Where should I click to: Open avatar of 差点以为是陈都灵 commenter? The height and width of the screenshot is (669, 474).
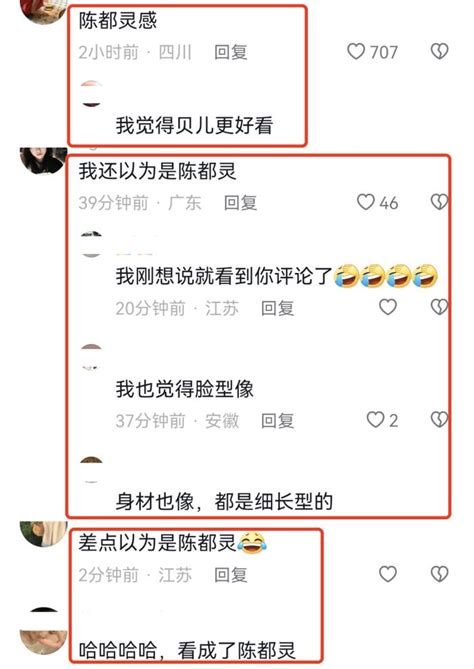pyautogui.click(x=43, y=533)
